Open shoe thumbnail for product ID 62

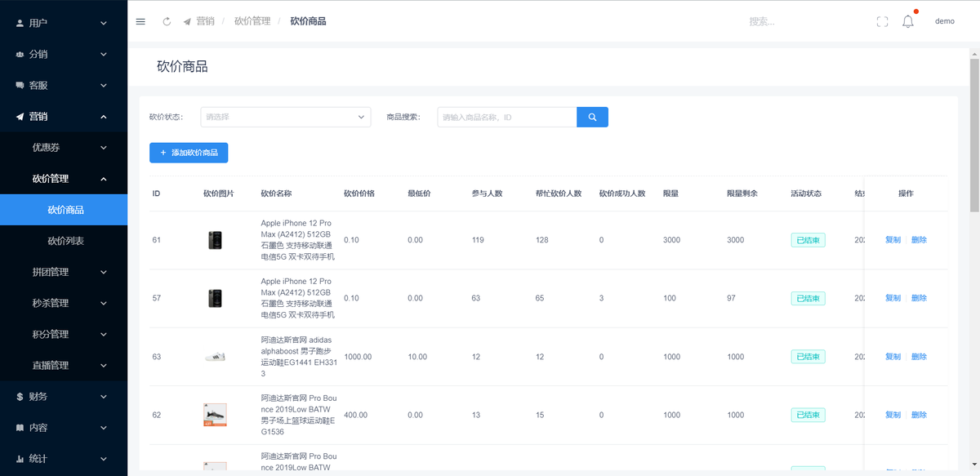tap(215, 415)
